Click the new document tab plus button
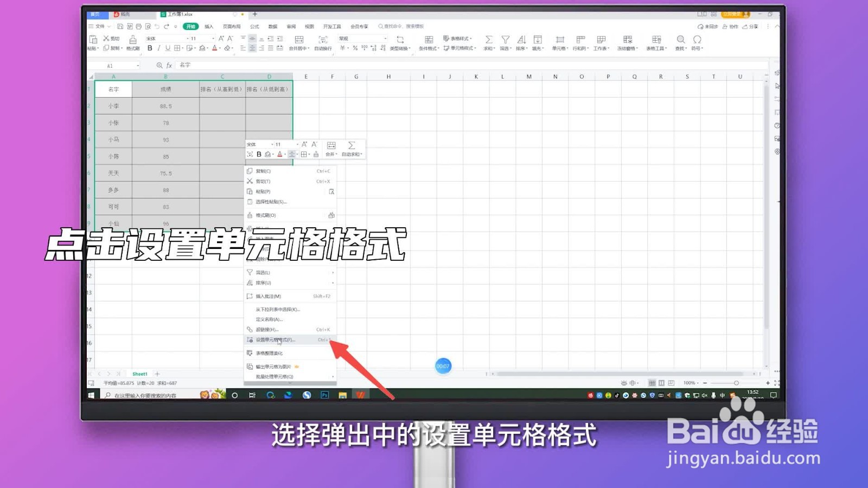The height and width of the screenshot is (488, 868). pos(255,14)
